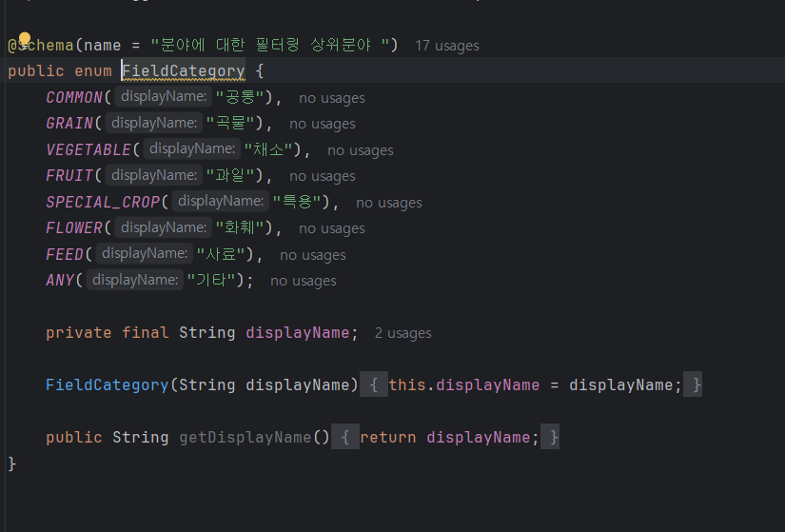Click the 'public enum' keywords

pyautogui.click(x=60, y=71)
